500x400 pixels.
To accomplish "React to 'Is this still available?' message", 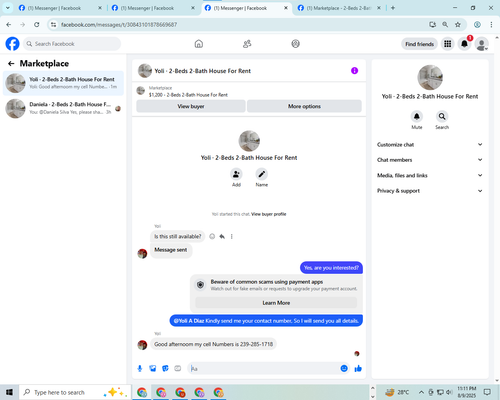I will [x=212, y=236].
